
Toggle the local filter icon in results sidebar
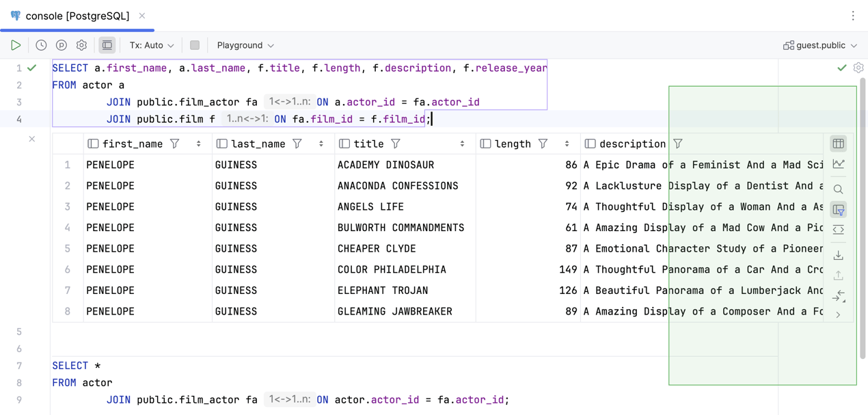(x=839, y=210)
